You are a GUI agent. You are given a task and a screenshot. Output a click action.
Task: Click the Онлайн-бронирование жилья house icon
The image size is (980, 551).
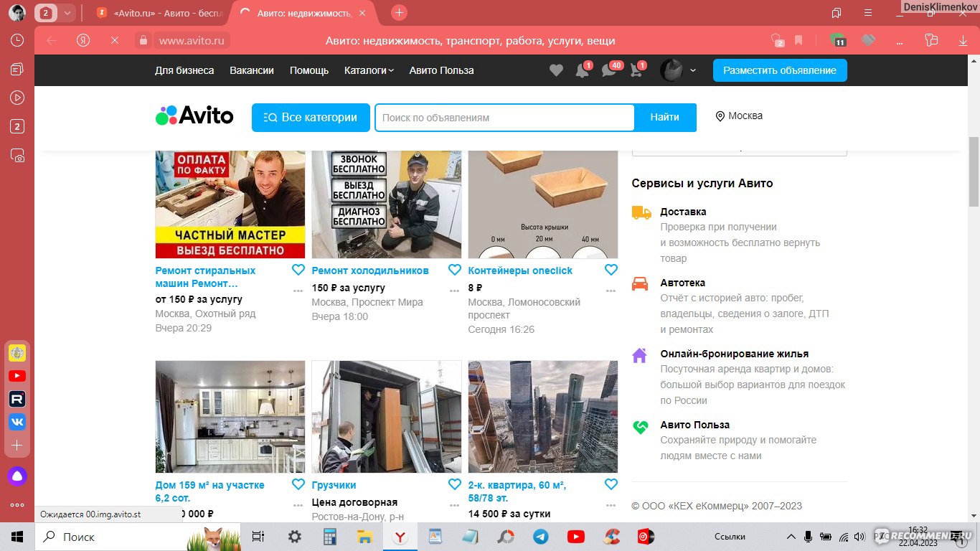tap(640, 354)
